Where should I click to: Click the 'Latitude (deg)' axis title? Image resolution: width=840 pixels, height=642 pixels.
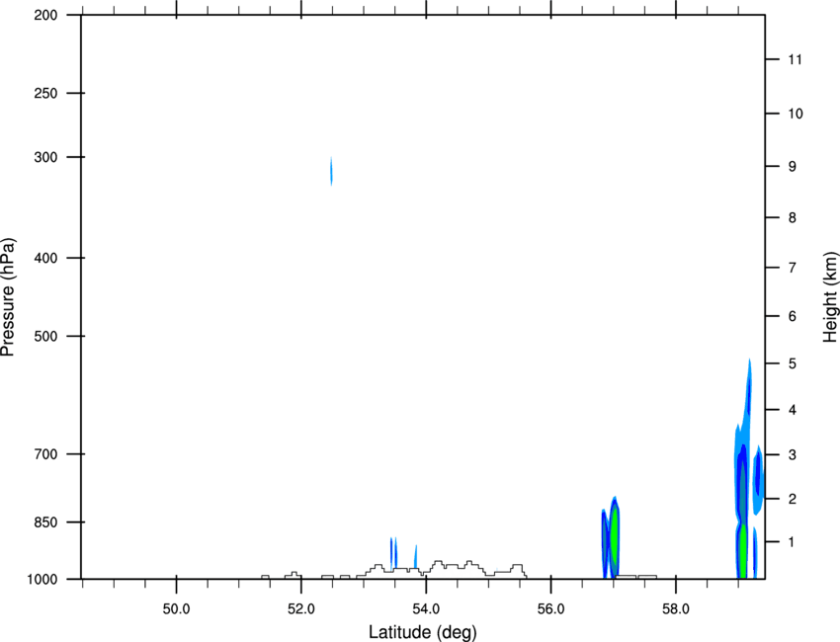tap(422, 632)
